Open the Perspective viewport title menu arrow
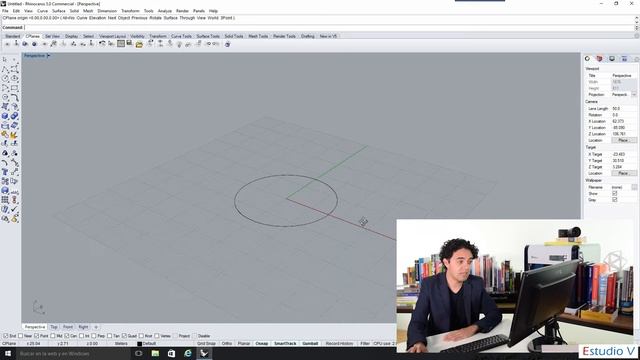Screen dimensions: 640x360 pyautogui.click(x=48, y=56)
